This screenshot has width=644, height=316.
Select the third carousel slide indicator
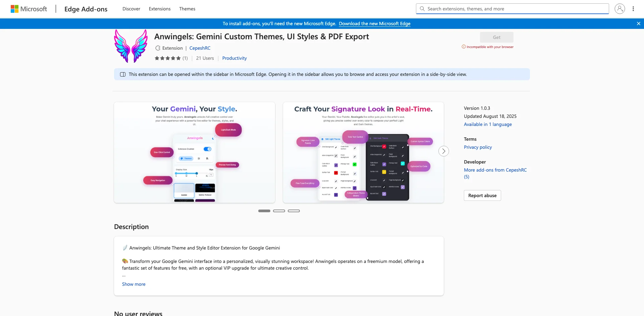coord(294,211)
